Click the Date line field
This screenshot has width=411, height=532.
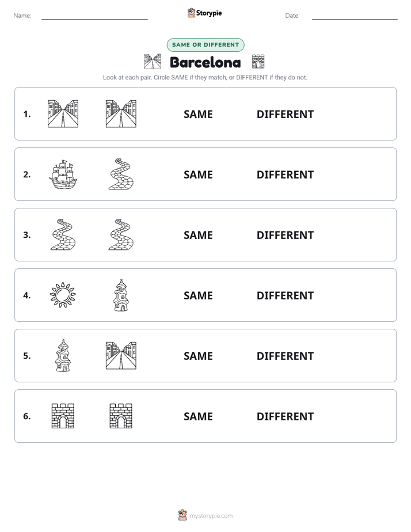[x=355, y=16]
